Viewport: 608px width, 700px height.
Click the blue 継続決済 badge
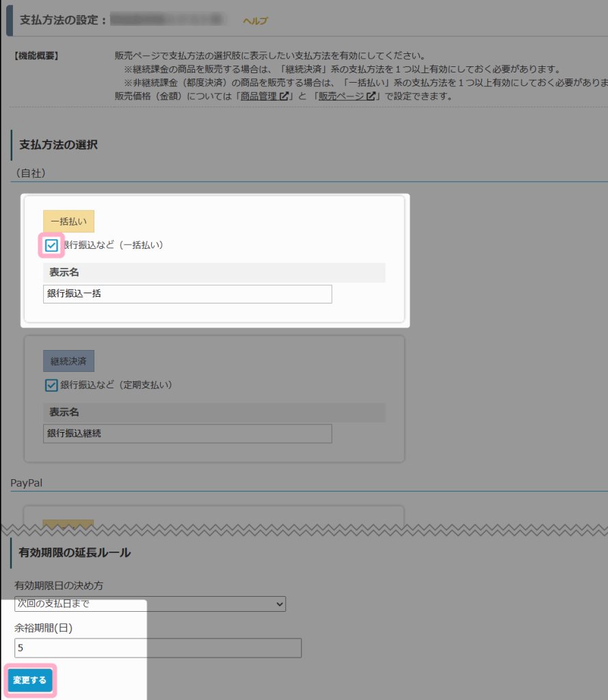coord(68,361)
